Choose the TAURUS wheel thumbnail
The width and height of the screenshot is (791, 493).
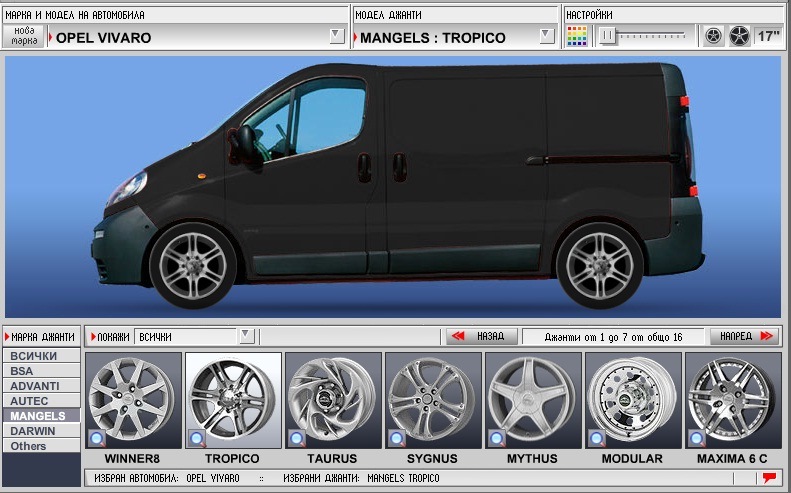point(333,400)
